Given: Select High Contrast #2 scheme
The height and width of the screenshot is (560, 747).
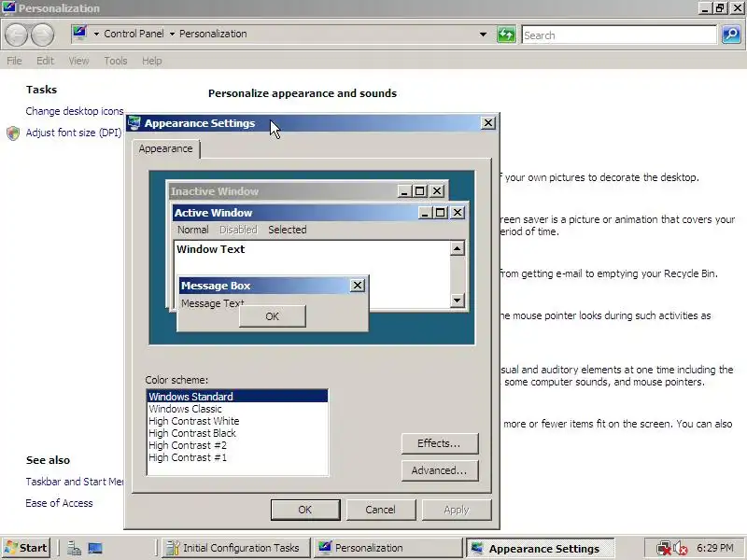Looking at the screenshot, I should coord(237,445).
